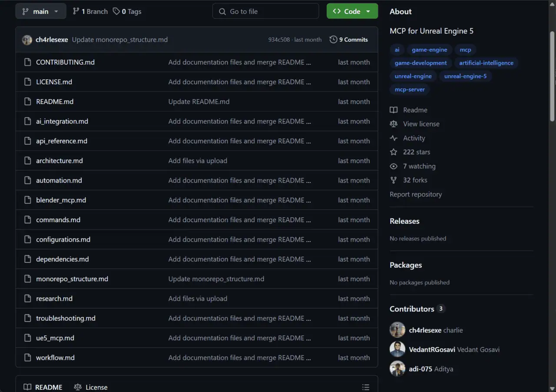Expand the green Code button dropdown
This screenshot has width=556, height=392.
tap(352, 11)
